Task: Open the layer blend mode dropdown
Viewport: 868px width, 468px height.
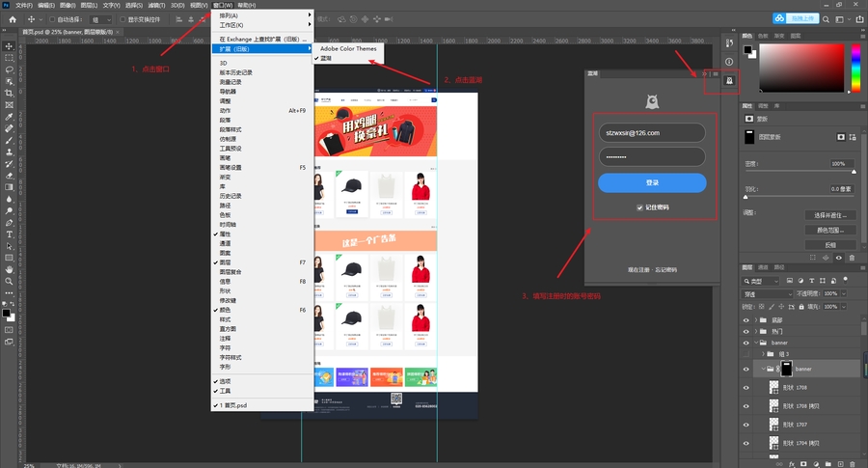Action: 768,295
